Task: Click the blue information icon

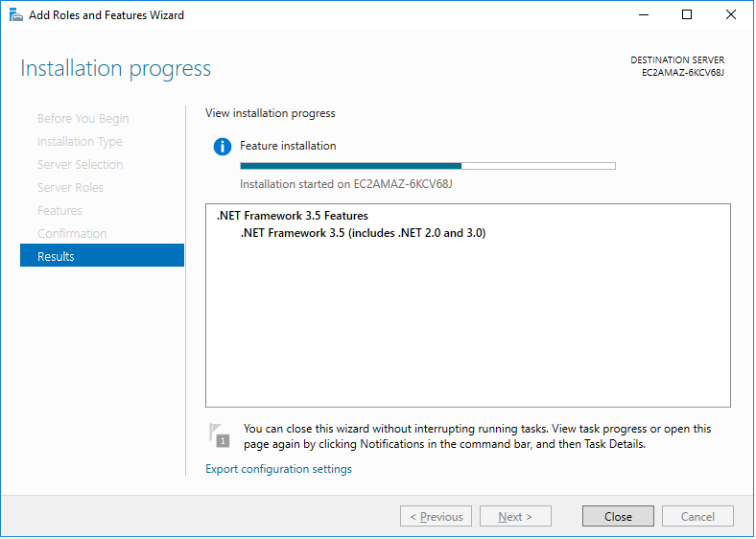Action: point(223,147)
